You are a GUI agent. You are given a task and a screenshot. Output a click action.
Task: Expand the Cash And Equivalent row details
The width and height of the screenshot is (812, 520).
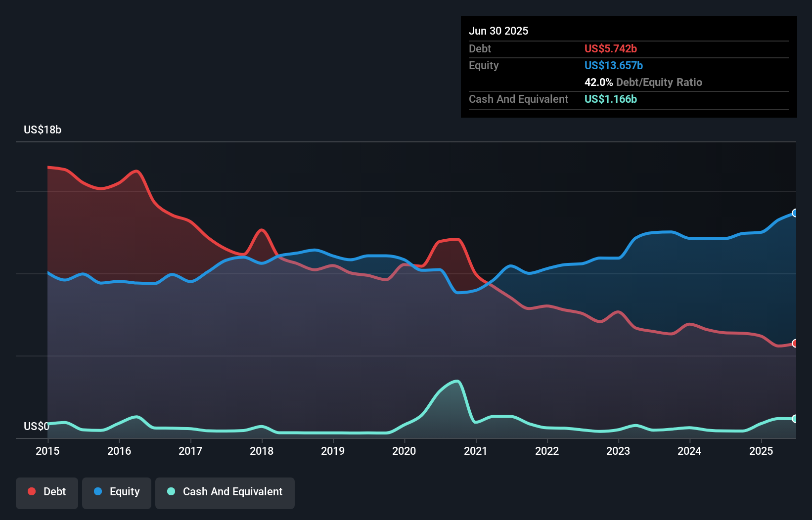518,99
